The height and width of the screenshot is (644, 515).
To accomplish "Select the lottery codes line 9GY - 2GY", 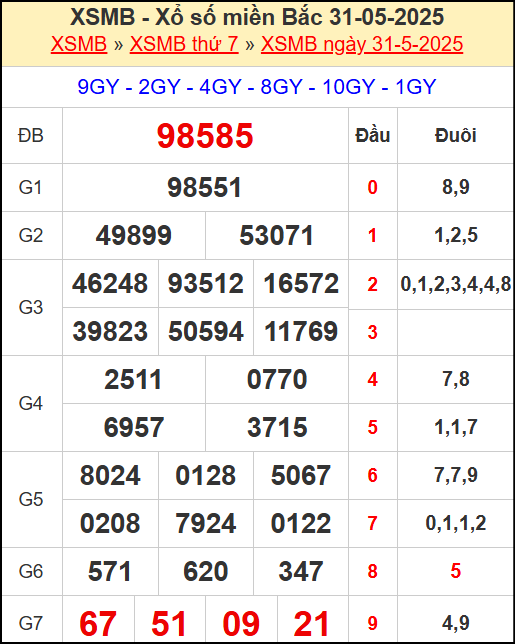I will pyautogui.click(x=257, y=87).
